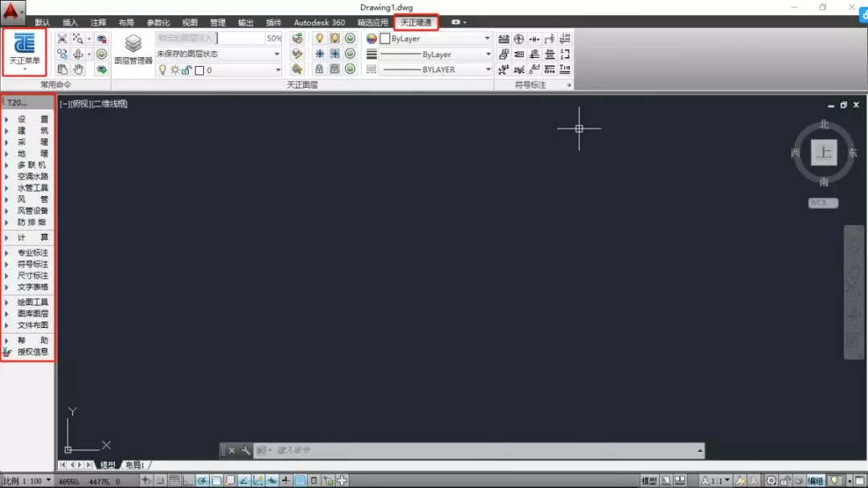This screenshot has height=488, width=868.
Task: Toggle object snap in the status bar
Action: click(216, 481)
